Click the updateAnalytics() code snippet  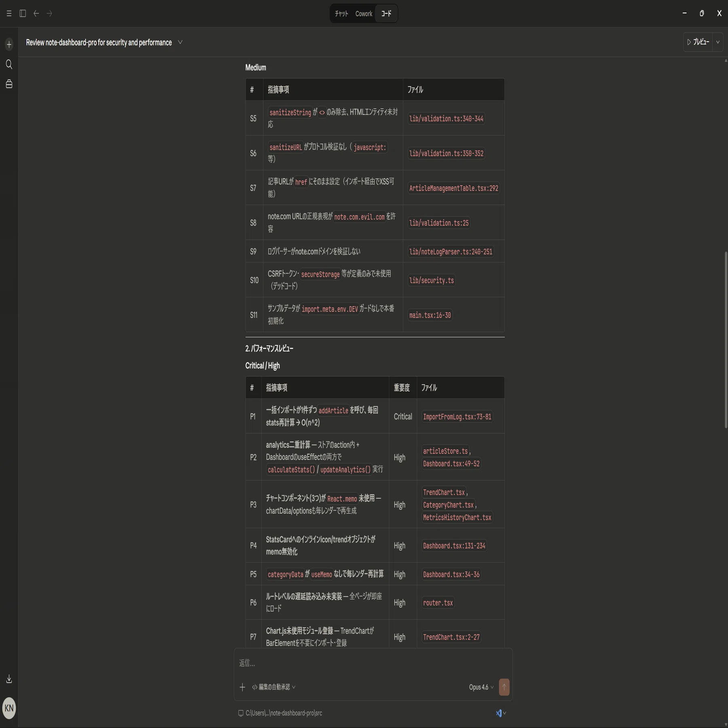345,470
